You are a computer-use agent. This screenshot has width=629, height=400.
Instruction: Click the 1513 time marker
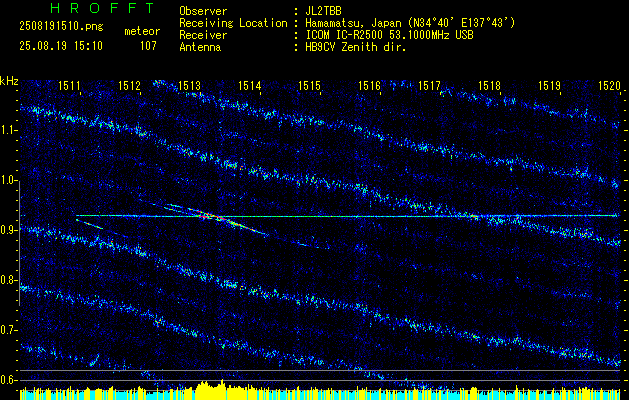coord(189,85)
